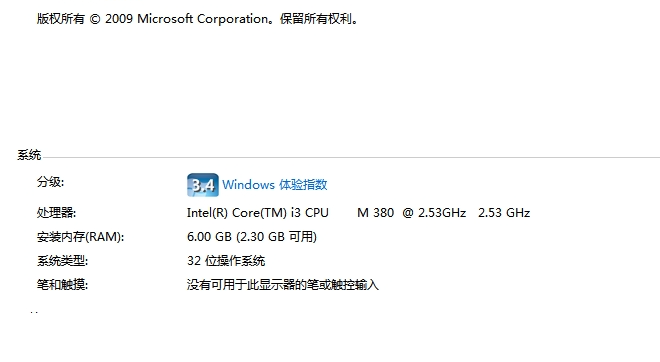Click the 系统类型 label
The width and height of the screenshot is (660, 362).
click(x=62, y=261)
